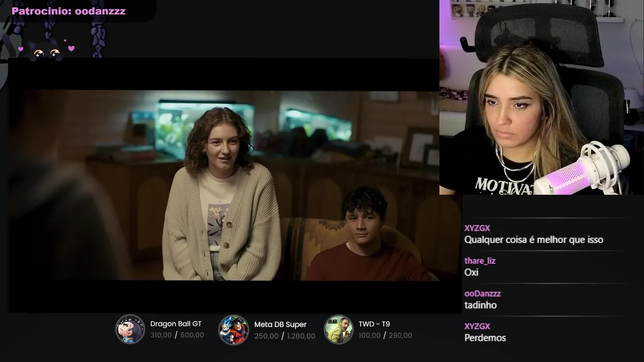This screenshot has width=644, height=362.
Task: Click the 'Patrocinio: oodanzzz' sponsor text
Action: [68, 11]
